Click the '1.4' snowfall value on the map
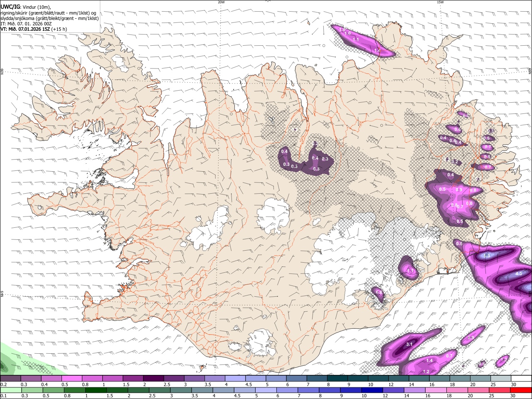 click(x=430, y=360)
